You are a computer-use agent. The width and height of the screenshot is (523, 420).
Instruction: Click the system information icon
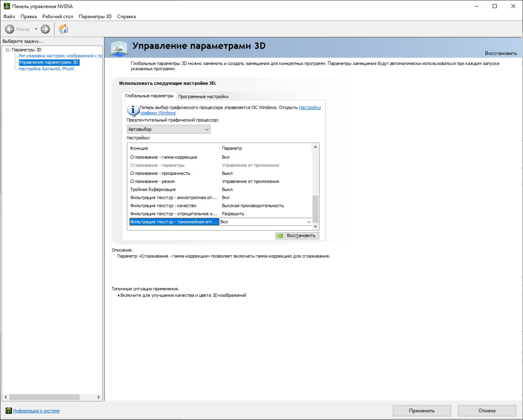[9, 411]
